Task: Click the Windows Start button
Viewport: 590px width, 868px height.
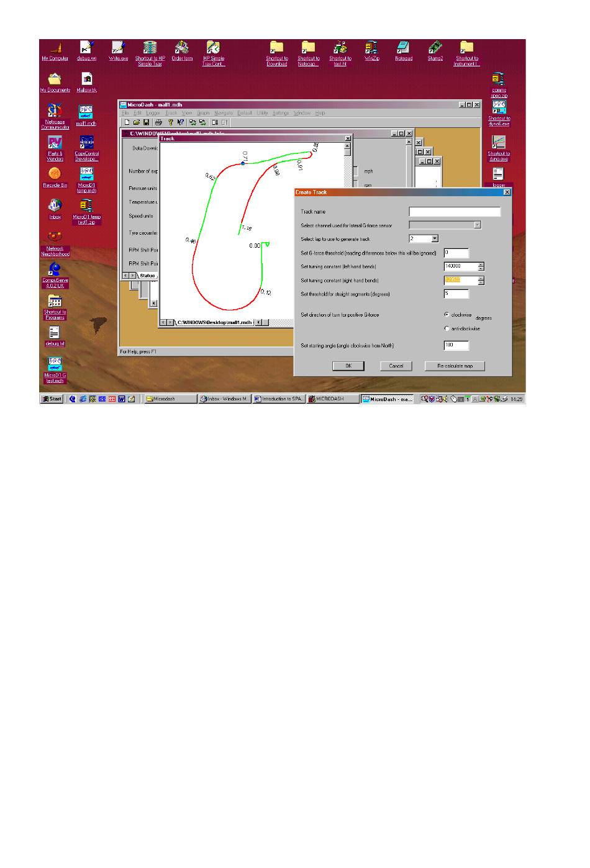Action: 52,399
